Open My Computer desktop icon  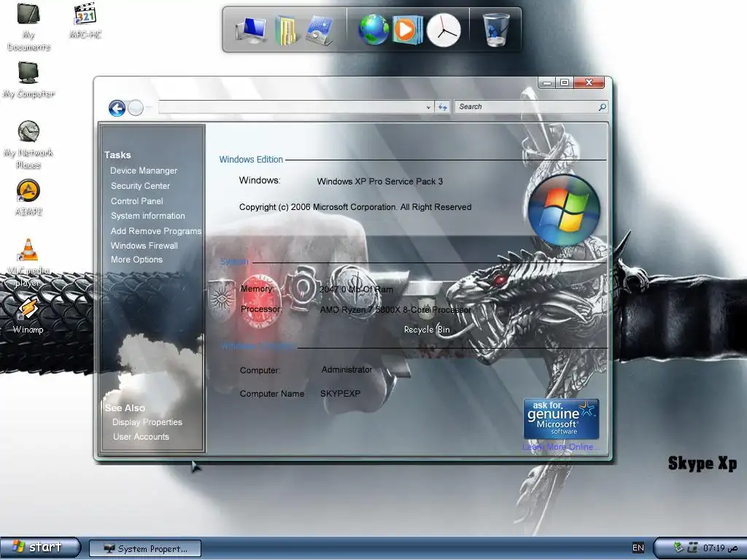[x=28, y=79]
